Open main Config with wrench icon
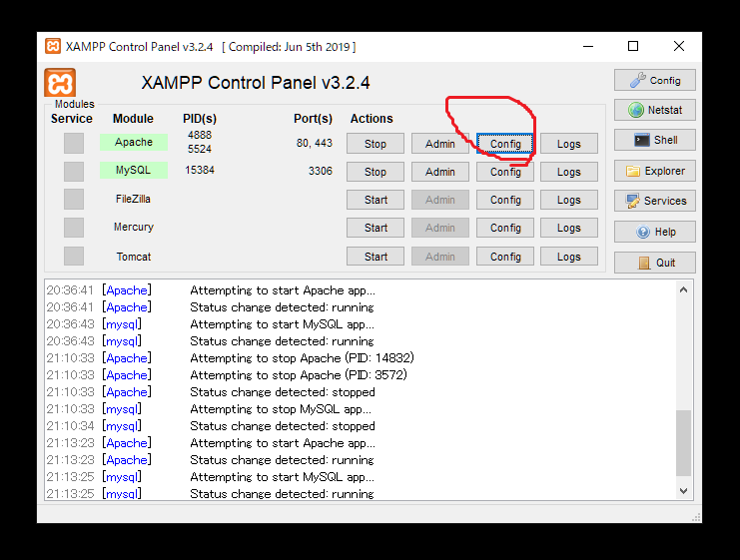Image resolution: width=740 pixels, height=560 pixels. click(654, 80)
